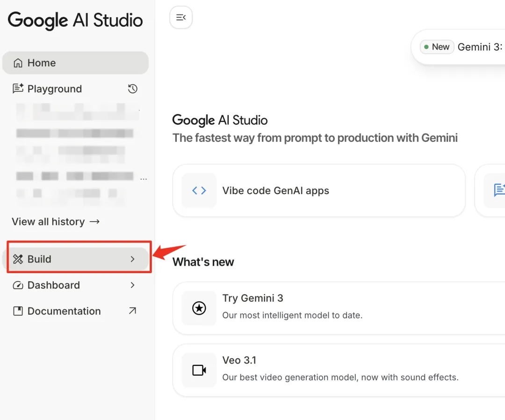Click the Home icon in the sidebar
505x420 pixels.
coord(18,63)
